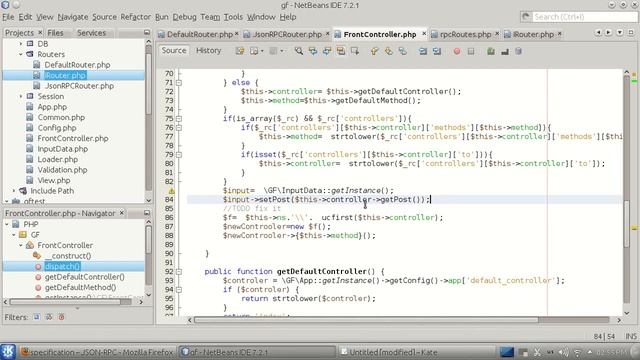Screen dimensions: 640x360
Task: Select getDefaultController() in Navigator
Action: [x=84, y=277]
